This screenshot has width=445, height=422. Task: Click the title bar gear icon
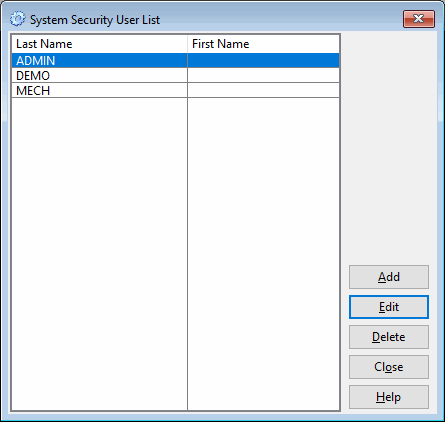pyautogui.click(x=17, y=19)
